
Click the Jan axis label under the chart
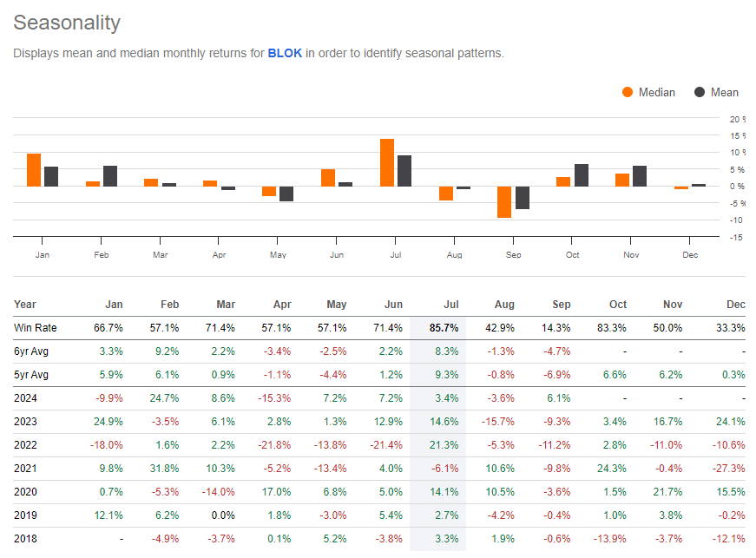43,254
